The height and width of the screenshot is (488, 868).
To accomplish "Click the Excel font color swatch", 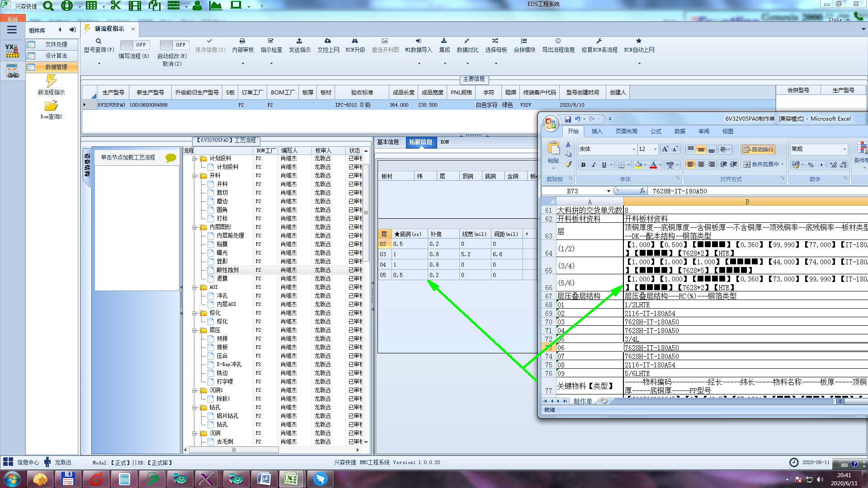I will tap(653, 165).
